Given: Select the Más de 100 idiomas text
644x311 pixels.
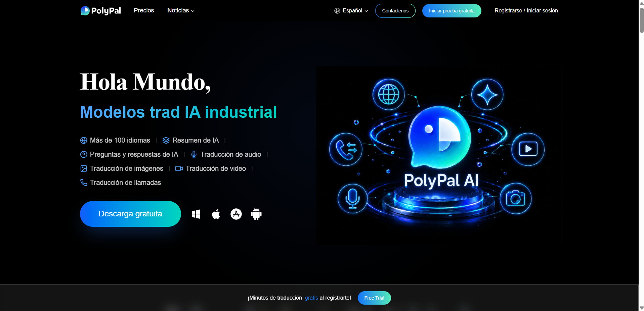Looking at the screenshot, I should (120, 140).
